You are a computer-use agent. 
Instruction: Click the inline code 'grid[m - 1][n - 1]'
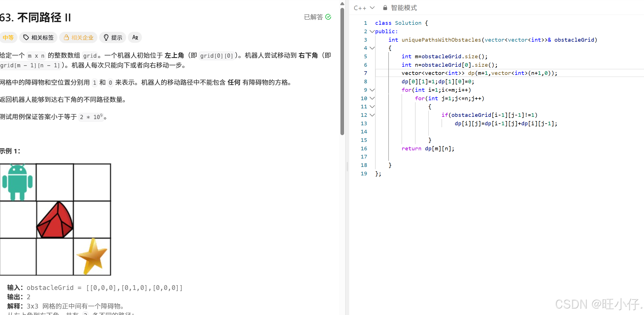(30, 65)
